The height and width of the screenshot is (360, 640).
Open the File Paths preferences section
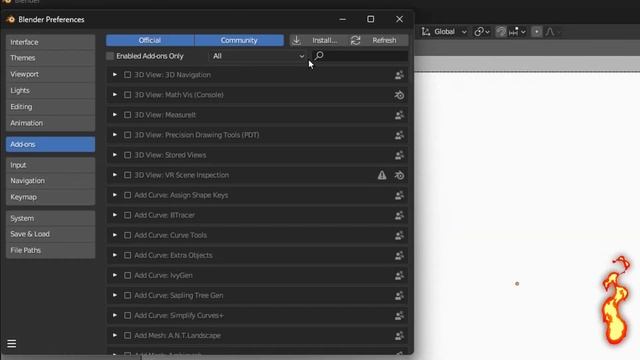point(51,250)
